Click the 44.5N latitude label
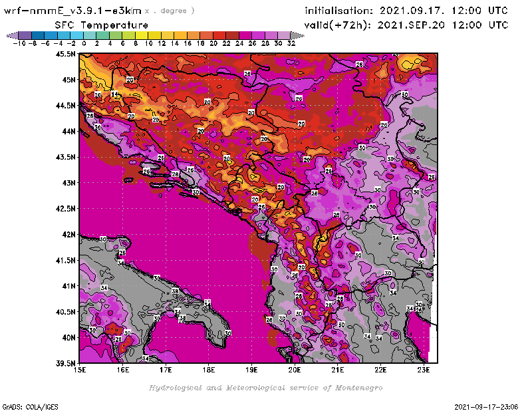 coord(65,106)
